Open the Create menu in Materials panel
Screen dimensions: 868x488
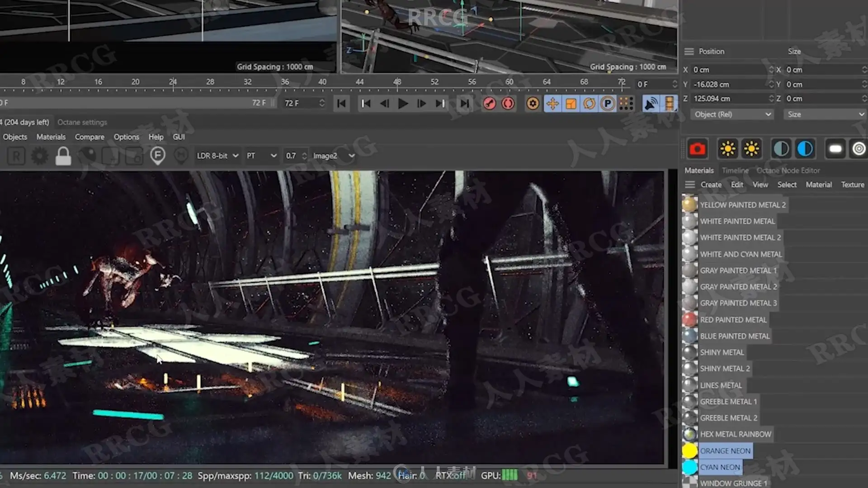click(711, 184)
